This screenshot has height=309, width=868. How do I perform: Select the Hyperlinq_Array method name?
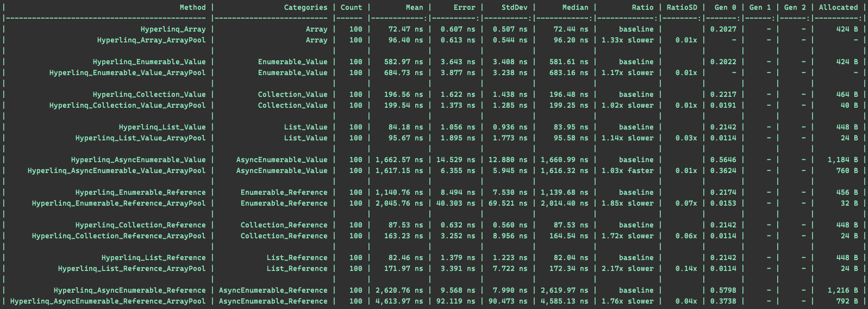(173, 29)
